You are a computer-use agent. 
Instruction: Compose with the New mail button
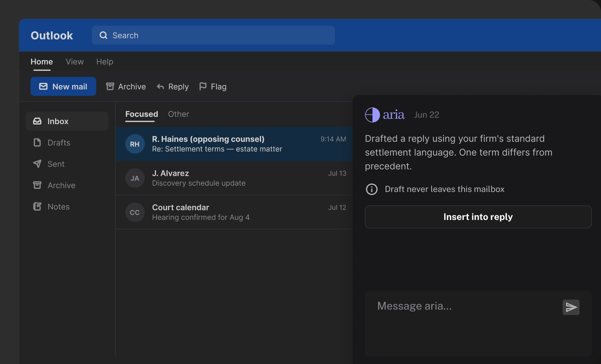tap(63, 87)
